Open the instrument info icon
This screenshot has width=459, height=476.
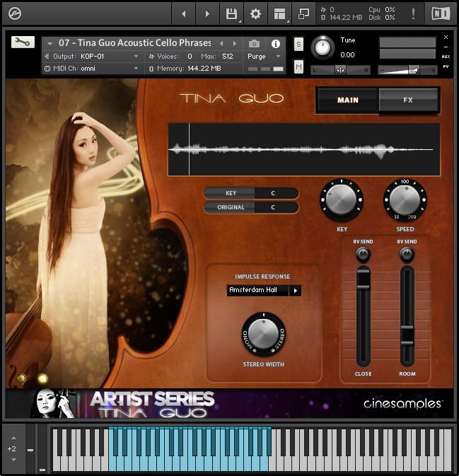coord(276,44)
